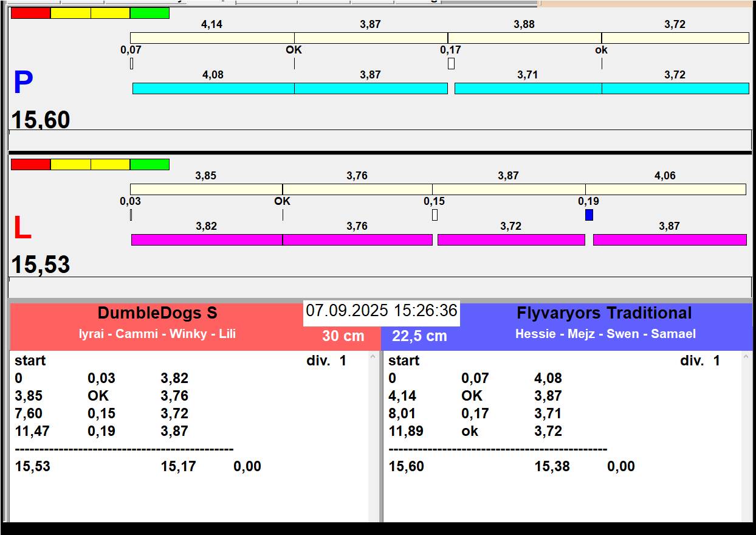Click the large total time 15,53 in lane L

(x=41, y=265)
